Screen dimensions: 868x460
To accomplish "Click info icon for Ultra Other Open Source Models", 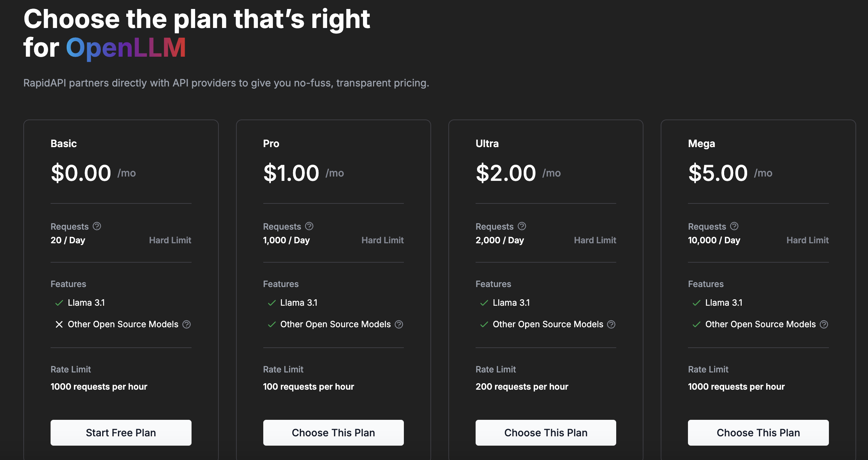I will [611, 324].
